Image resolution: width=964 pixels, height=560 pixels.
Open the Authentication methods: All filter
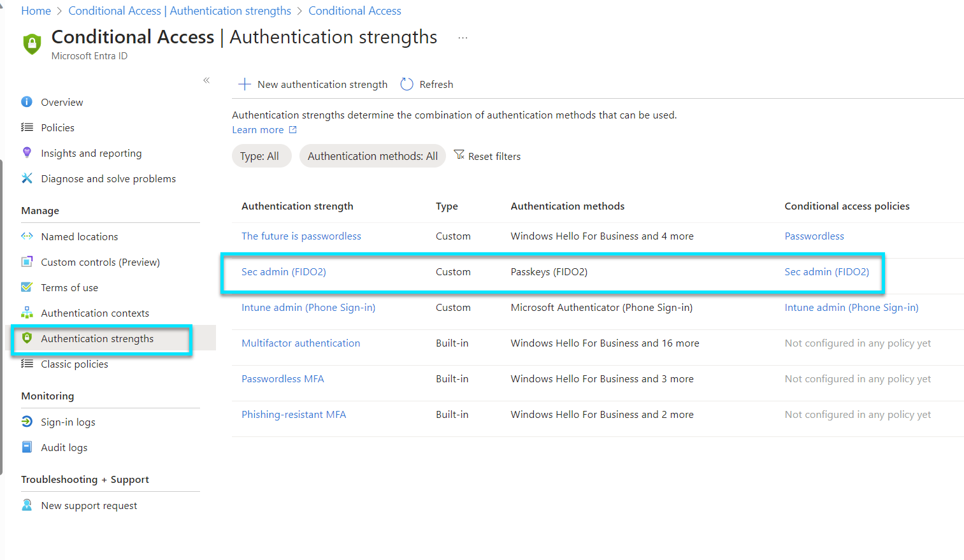point(373,156)
